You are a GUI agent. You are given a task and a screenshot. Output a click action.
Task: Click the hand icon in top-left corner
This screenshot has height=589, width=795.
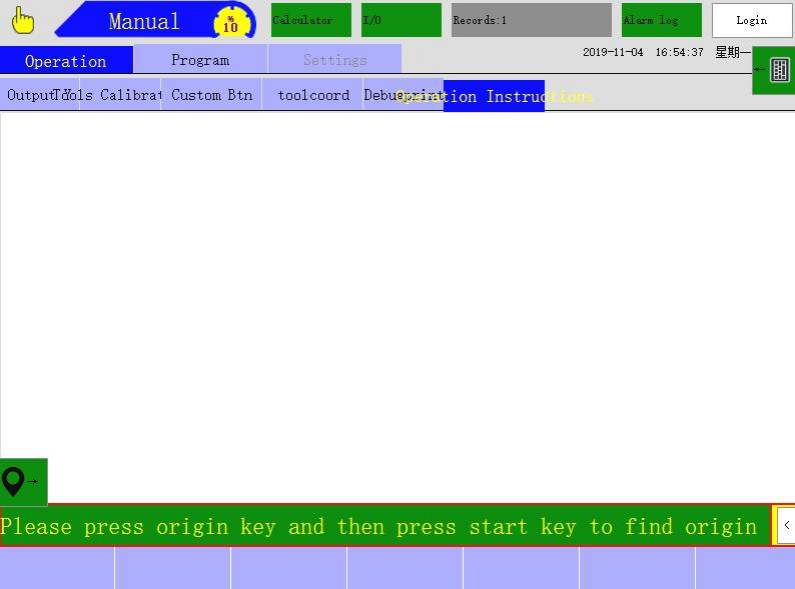22,20
